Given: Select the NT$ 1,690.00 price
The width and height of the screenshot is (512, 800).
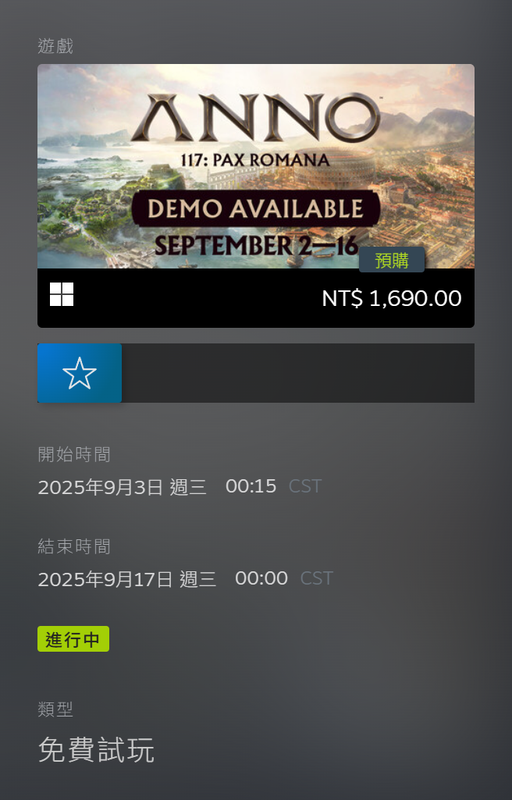Looking at the screenshot, I should (392, 298).
